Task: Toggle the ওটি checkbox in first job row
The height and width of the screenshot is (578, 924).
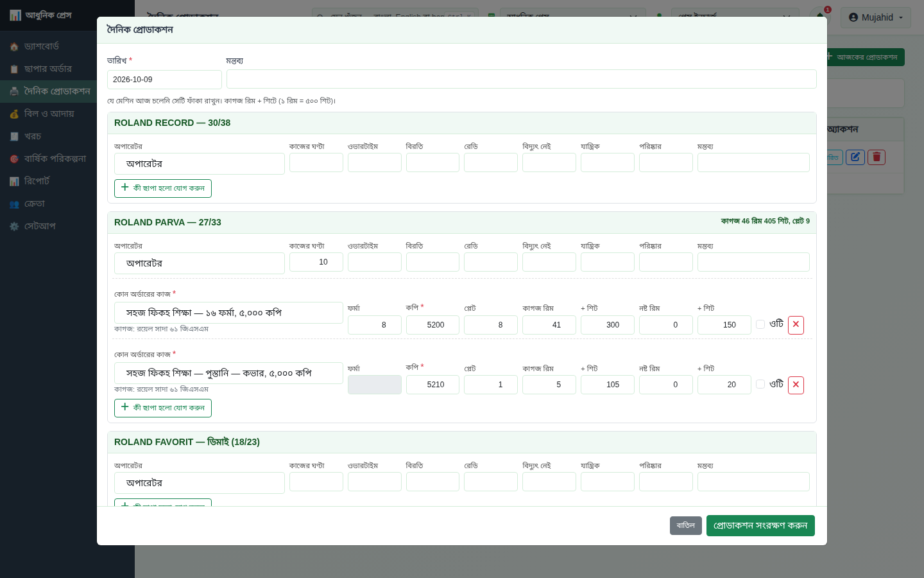Action: (760, 324)
